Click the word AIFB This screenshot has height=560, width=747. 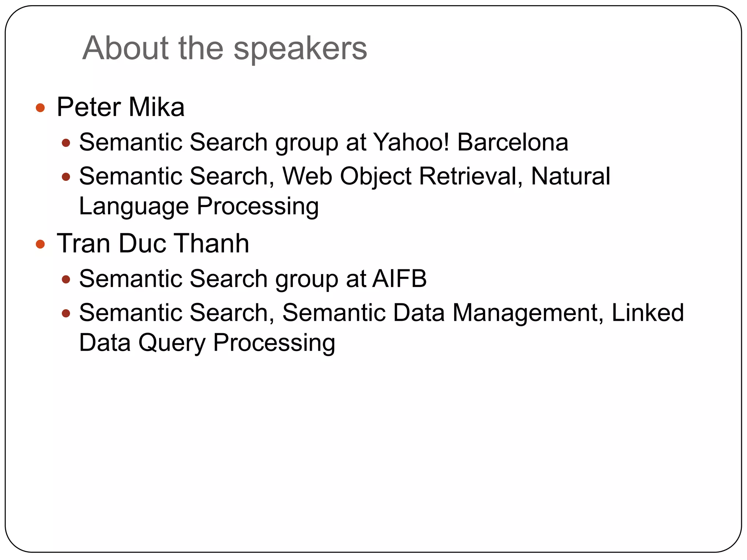point(399,279)
